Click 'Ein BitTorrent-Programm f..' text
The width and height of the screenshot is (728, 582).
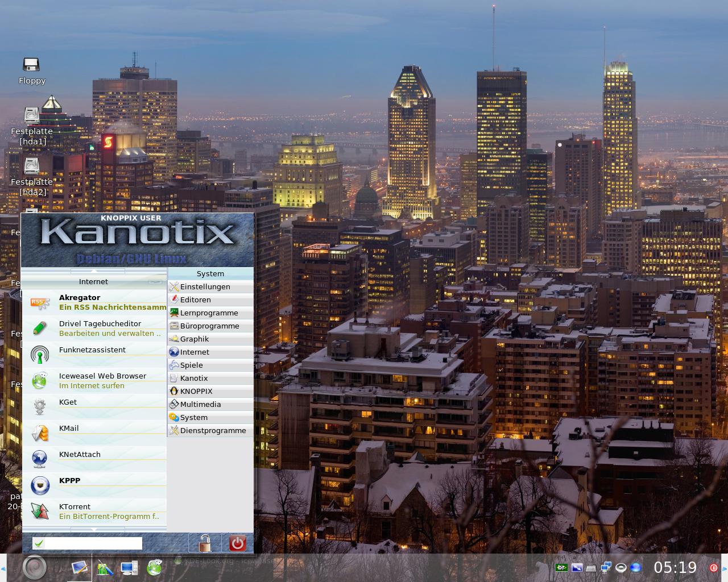coord(109,516)
